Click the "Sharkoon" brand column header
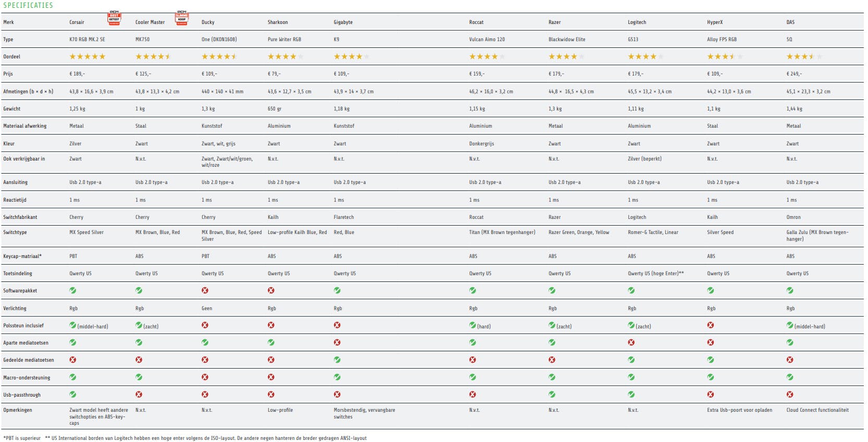 [278, 22]
